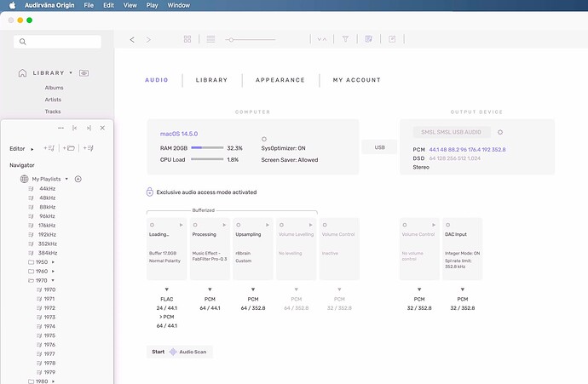Click the sort order icon in toolbar
This screenshot has width=588, height=384.
click(322, 39)
